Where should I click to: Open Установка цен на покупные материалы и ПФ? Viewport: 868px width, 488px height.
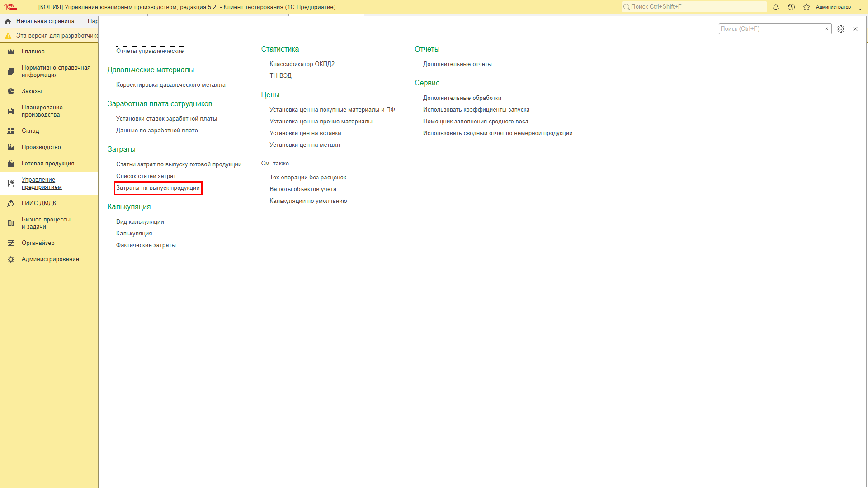point(332,110)
